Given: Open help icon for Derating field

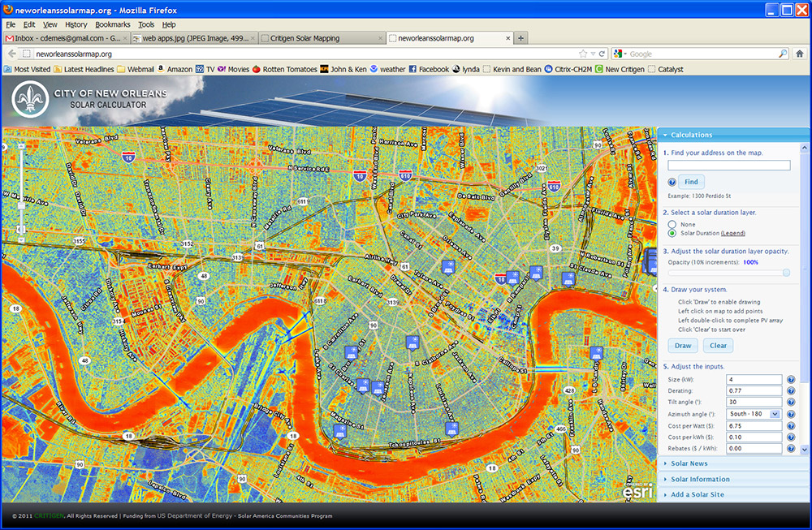Looking at the screenshot, I should (791, 390).
